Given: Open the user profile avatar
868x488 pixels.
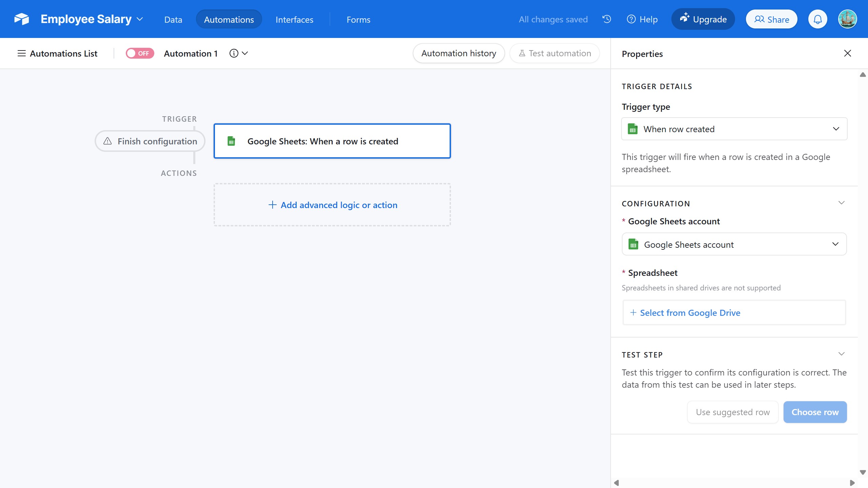Looking at the screenshot, I should click(x=847, y=19).
